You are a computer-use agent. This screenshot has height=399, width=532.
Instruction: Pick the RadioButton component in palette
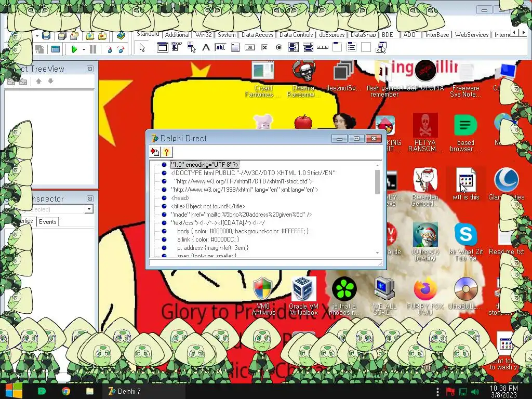coord(279,47)
